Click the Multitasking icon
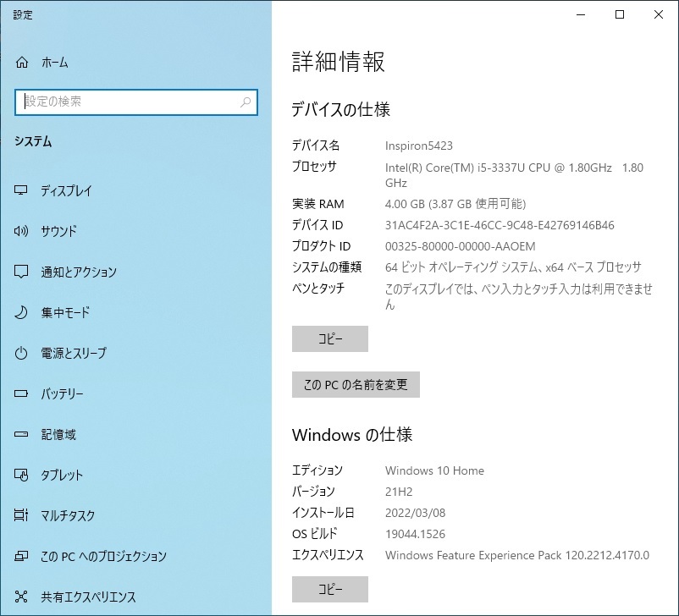 (21, 515)
